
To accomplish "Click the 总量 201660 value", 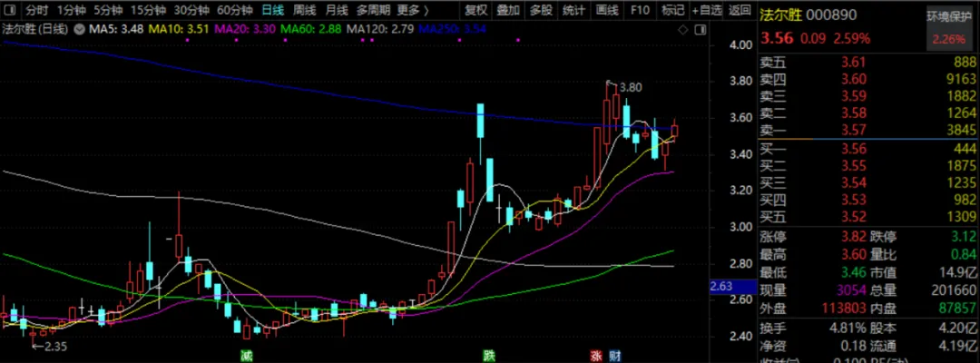I will pos(955,289).
